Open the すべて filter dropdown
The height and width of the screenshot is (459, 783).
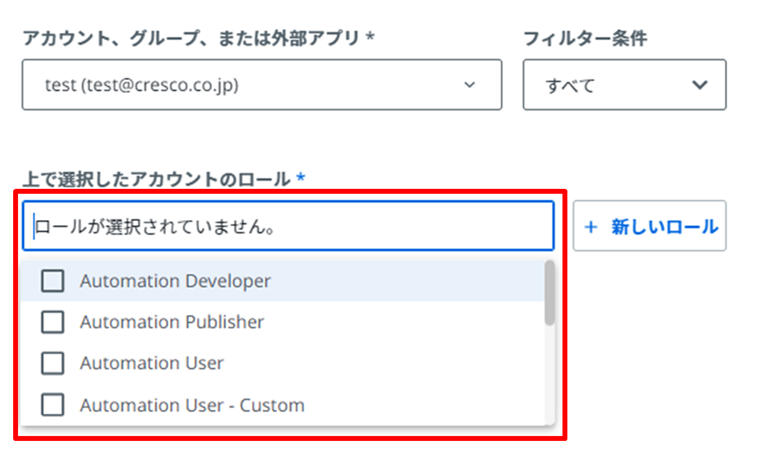[x=624, y=85]
